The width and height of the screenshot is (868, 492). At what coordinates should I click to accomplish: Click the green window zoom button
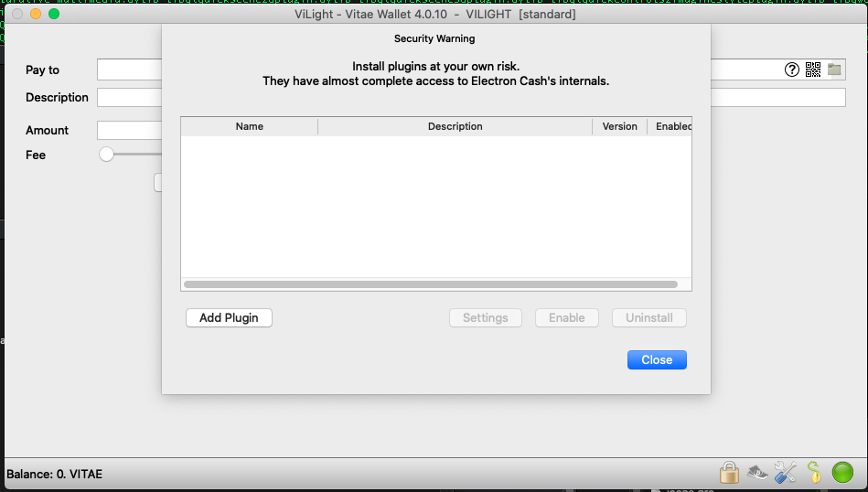tap(54, 14)
